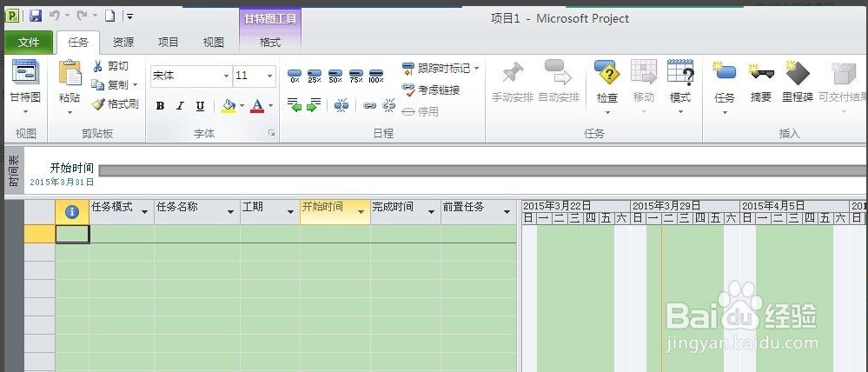Mark task 100% complete
This screenshot has width=868, height=372.
[x=376, y=77]
